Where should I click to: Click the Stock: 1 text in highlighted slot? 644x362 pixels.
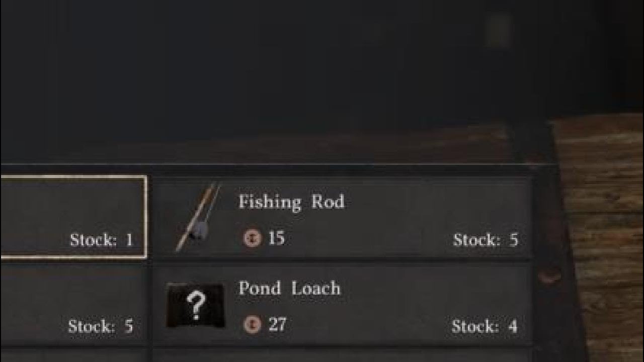[102, 240]
